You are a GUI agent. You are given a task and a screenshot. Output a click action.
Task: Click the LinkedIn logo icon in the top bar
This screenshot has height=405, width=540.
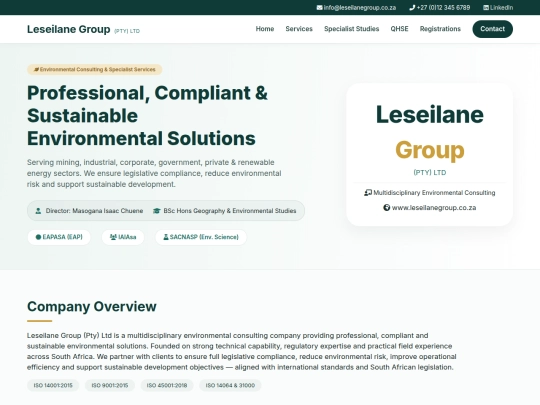coord(486,8)
